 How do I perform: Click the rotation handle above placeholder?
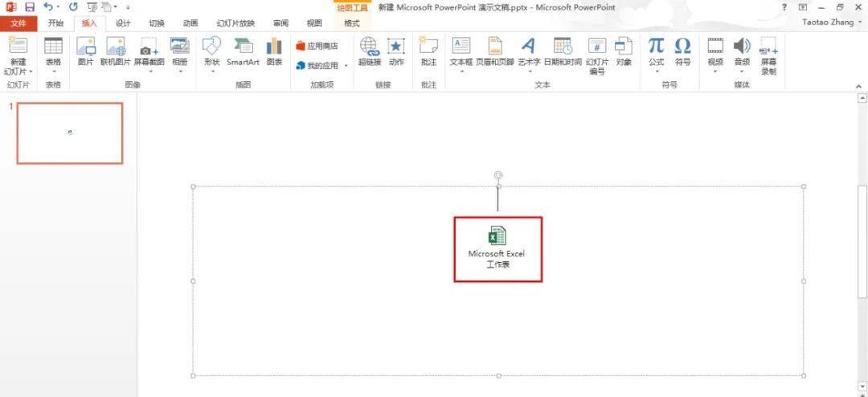pyautogui.click(x=498, y=175)
